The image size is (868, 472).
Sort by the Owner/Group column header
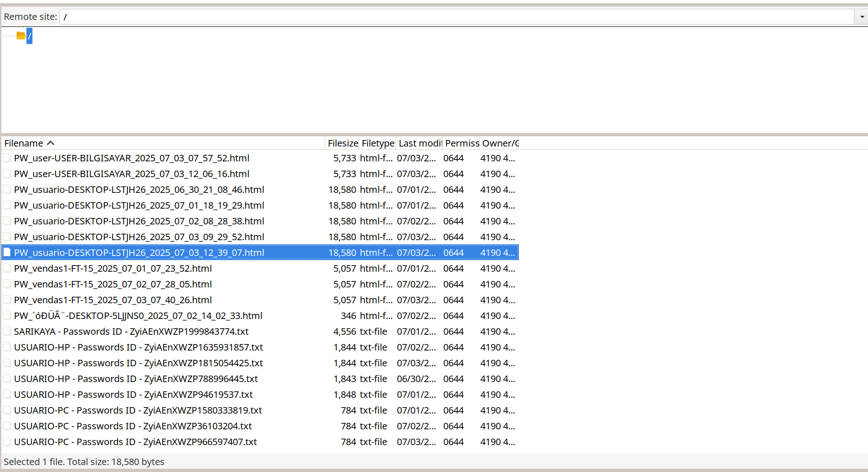tap(500, 143)
